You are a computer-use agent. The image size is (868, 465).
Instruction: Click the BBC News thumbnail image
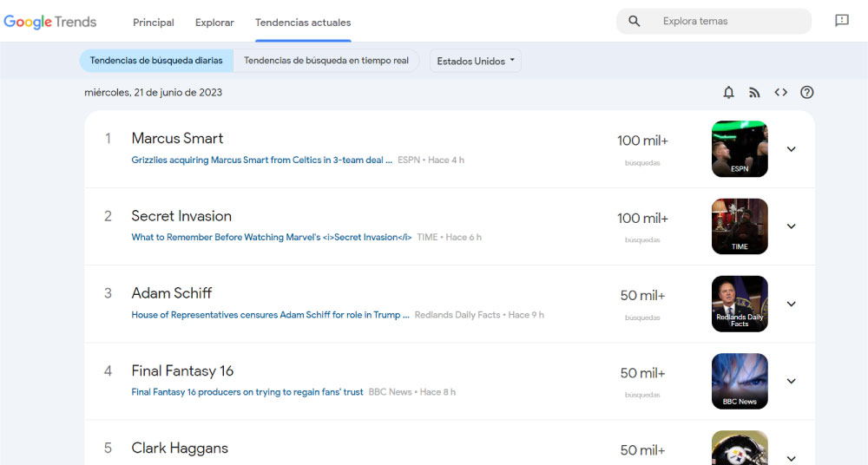click(x=740, y=382)
